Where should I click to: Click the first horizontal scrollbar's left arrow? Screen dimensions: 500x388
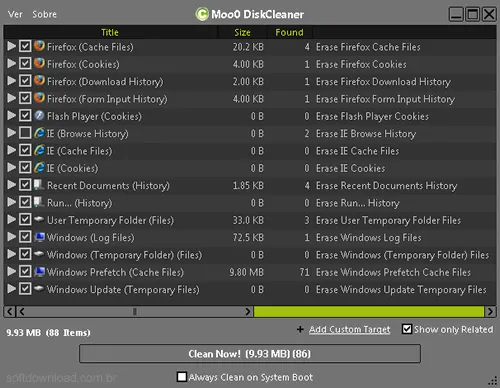(x=10, y=312)
